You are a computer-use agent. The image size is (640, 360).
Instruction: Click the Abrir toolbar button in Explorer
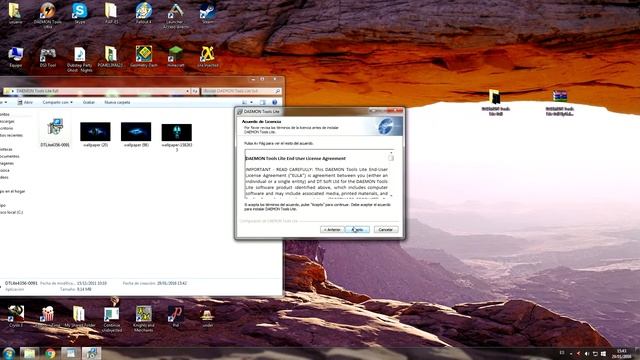click(25, 102)
